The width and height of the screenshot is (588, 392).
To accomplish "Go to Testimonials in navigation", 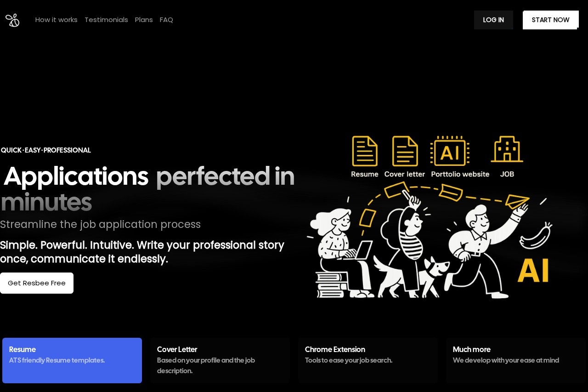I will pos(106,20).
